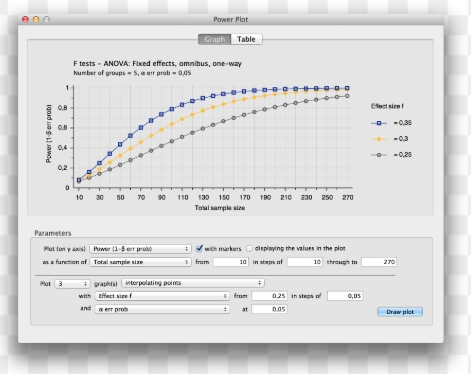The width and height of the screenshot is (471, 374).
Task: Edit the through to field 270
Action: pos(379,262)
